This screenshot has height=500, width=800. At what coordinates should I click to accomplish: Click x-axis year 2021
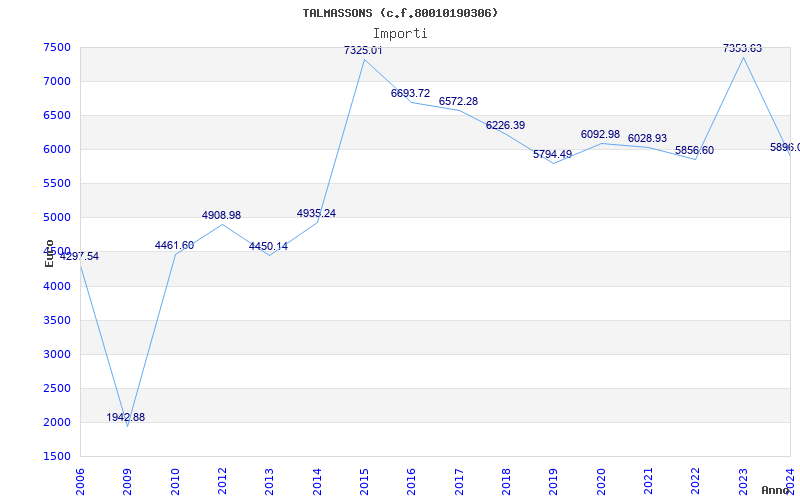click(648, 481)
